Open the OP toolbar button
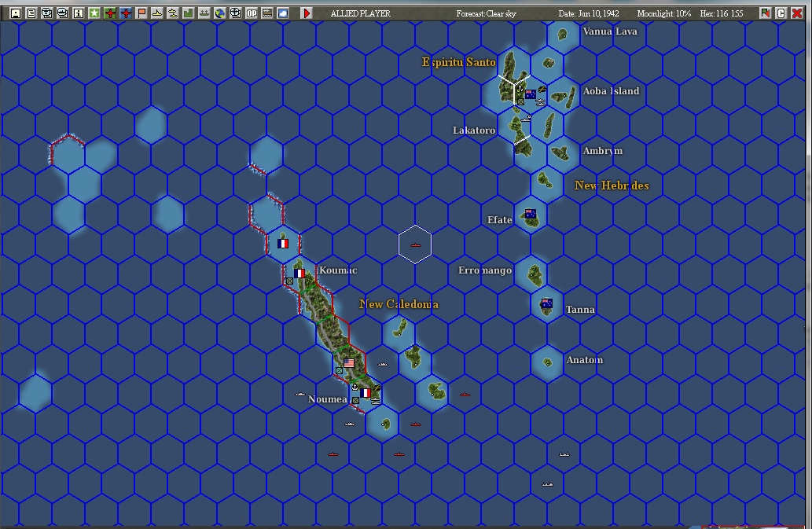This screenshot has height=529, width=812. pyautogui.click(x=252, y=13)
